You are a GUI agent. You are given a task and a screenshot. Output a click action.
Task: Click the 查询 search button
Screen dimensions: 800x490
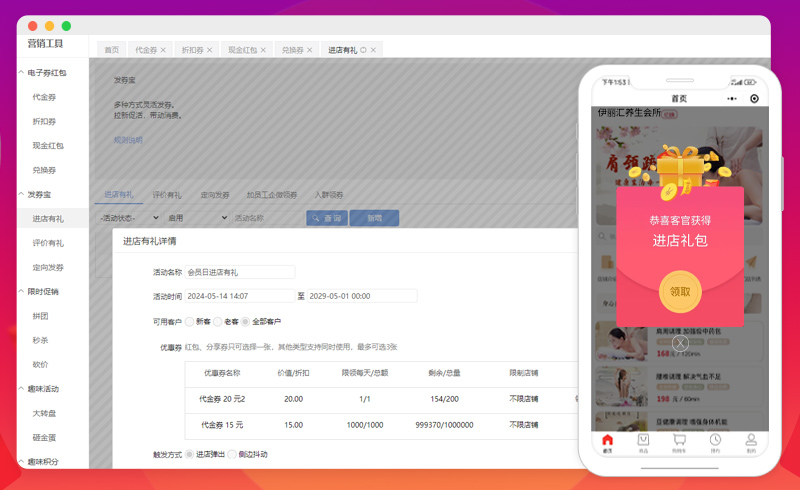click(x=325, y=218)
